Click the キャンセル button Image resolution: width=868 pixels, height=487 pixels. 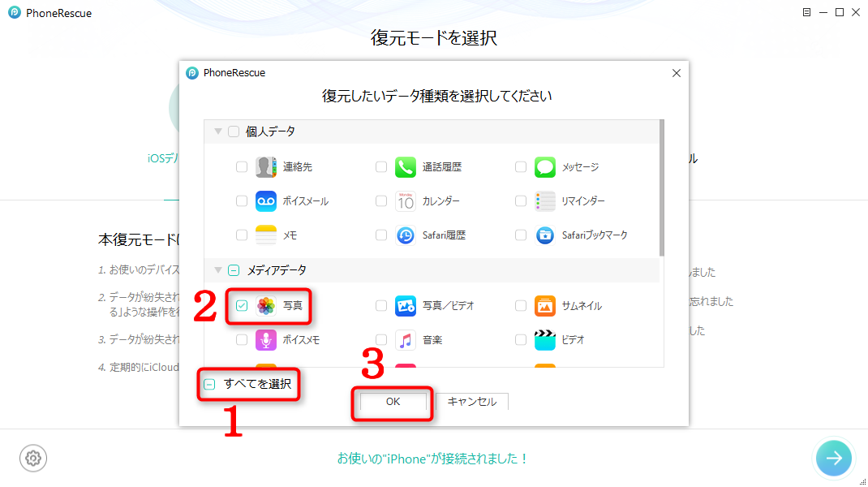471,402
